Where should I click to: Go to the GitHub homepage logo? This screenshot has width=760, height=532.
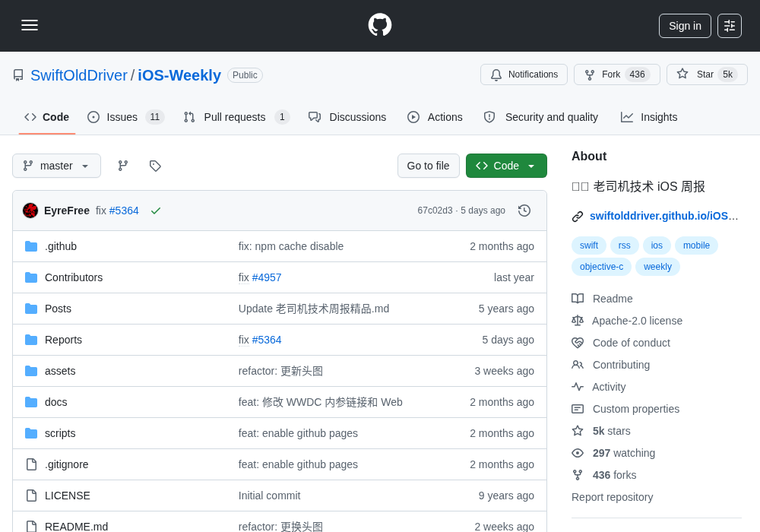pyautogui.click(x=379, y=25)
